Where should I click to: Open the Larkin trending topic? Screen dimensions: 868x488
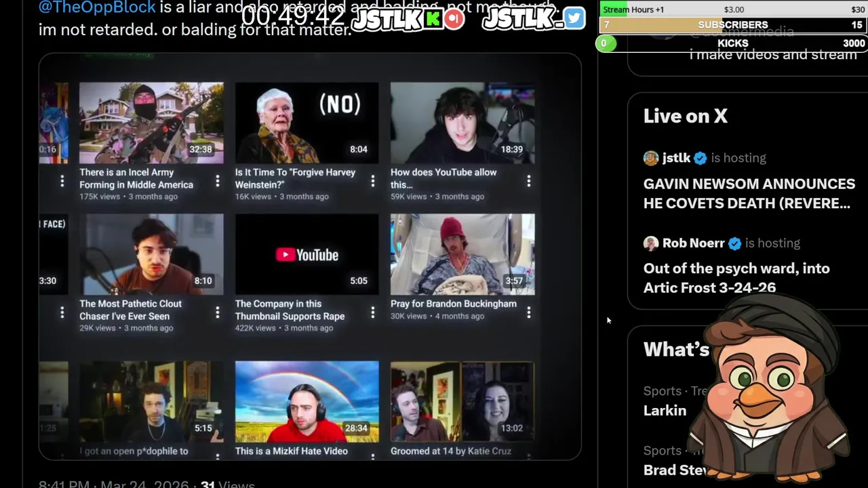coord(665,410)
